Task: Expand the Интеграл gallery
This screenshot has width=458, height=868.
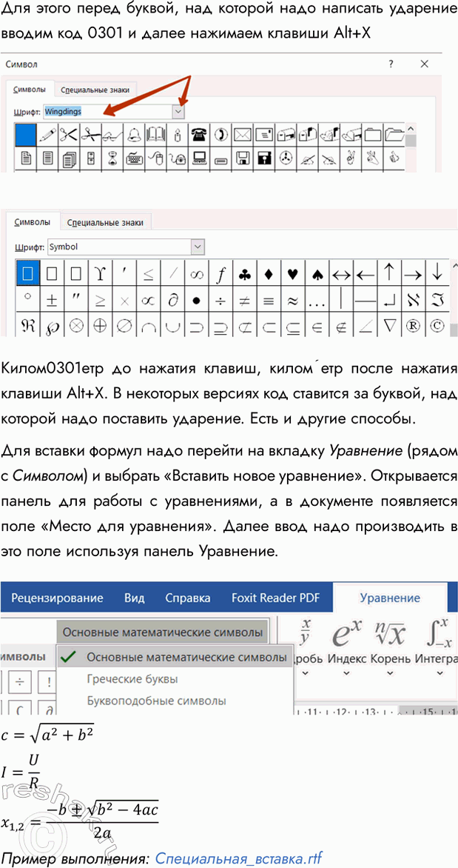Action: pyautogui.click(x=440, y=674)
